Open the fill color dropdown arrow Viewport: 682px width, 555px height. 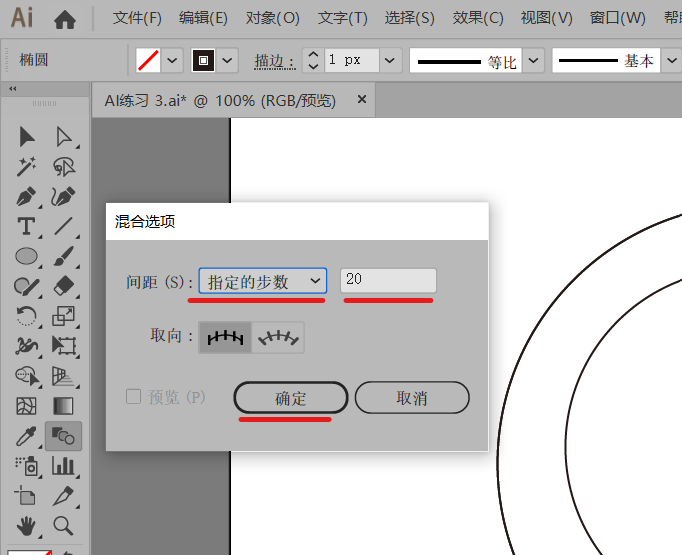pyautogui.click(x=172, y=60)
